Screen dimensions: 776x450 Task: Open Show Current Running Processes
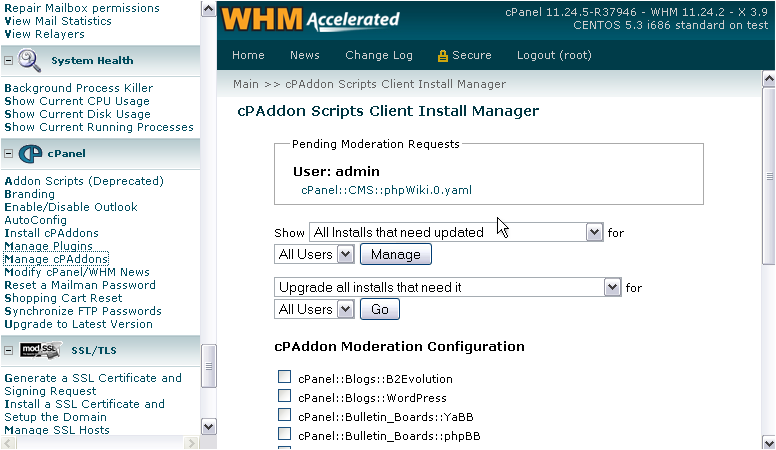[x=99, y=127]
